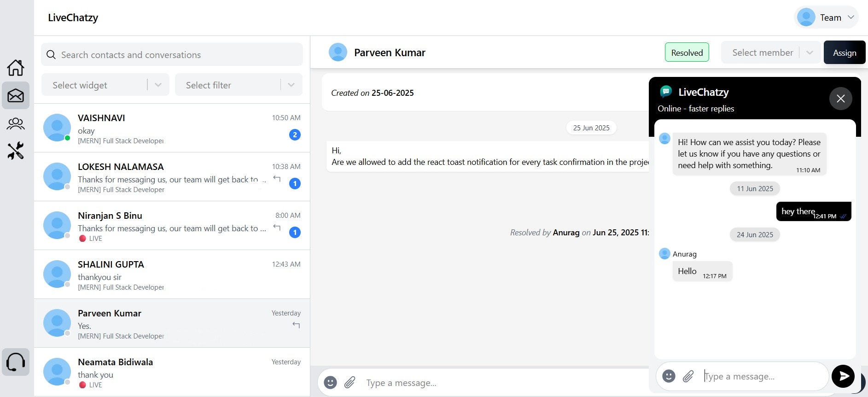868x397 pixels.
Task: Open the Select member dropdown
Action: pyautogui.click(x=771, y=53)
